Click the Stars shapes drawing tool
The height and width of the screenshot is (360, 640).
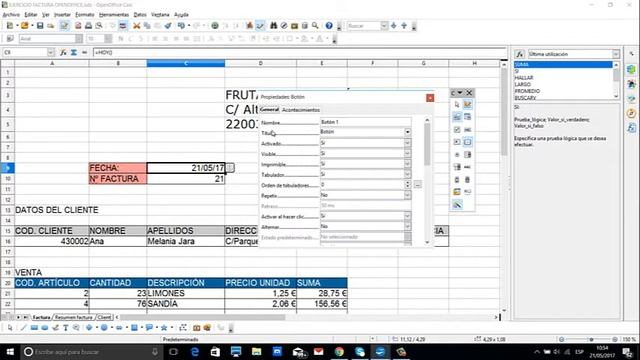coord(164,328)
